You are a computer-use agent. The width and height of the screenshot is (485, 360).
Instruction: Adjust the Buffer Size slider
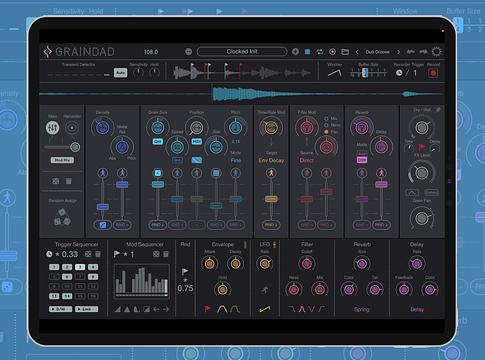pos(368,72)
